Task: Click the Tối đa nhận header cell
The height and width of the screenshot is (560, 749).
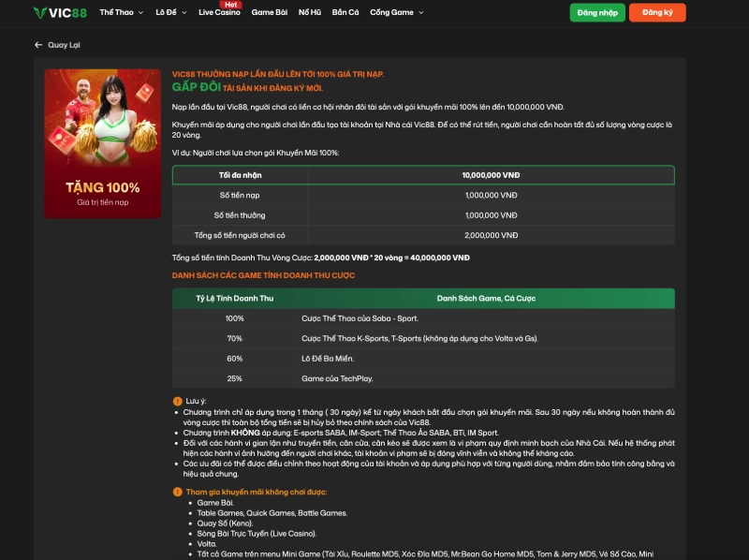Action: tap(241, 175)
